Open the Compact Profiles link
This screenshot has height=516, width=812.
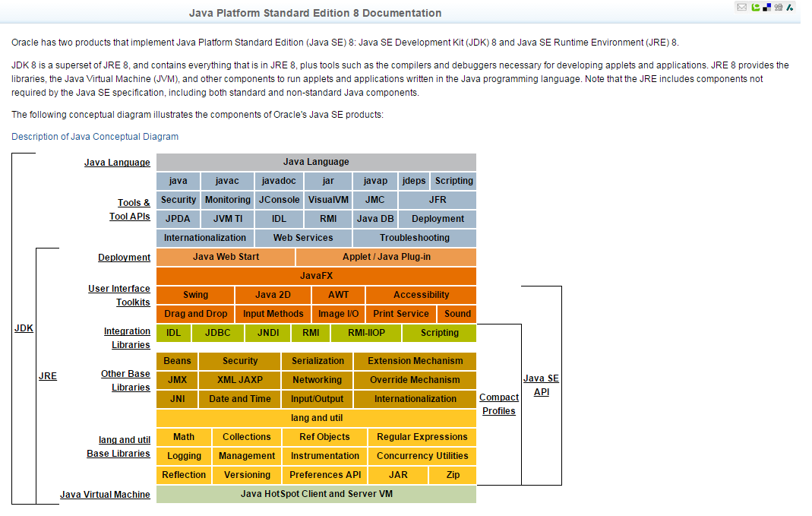[499, 404]
